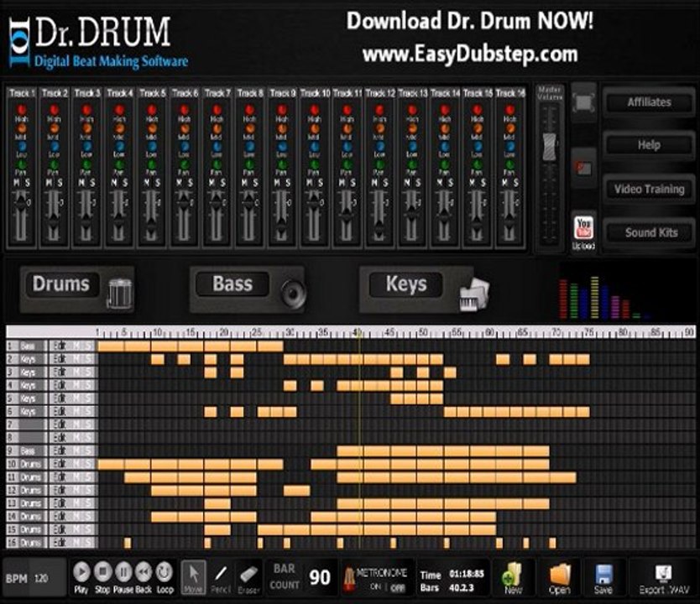Export the song as .WAV

pyautogui.click(x=664, y=578)
